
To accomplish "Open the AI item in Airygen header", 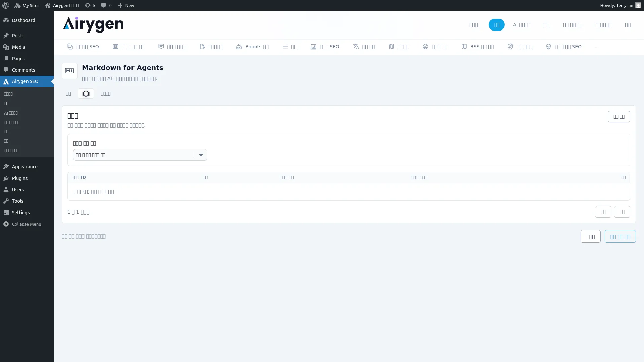I will pos(521,25).
